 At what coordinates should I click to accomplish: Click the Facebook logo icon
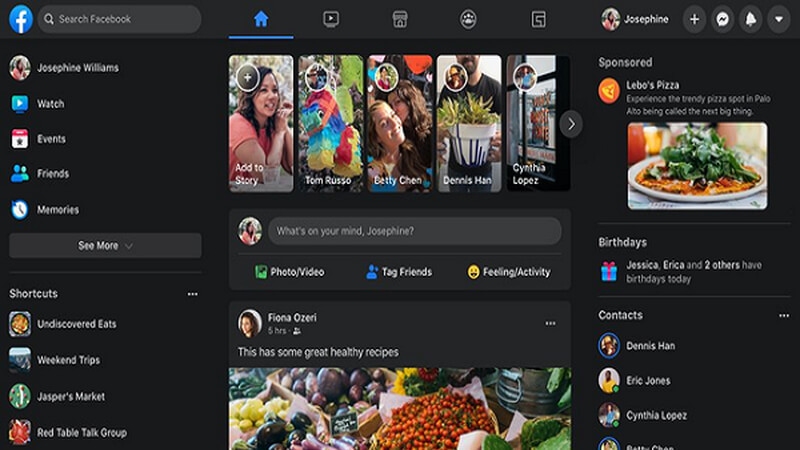(21, 19)
